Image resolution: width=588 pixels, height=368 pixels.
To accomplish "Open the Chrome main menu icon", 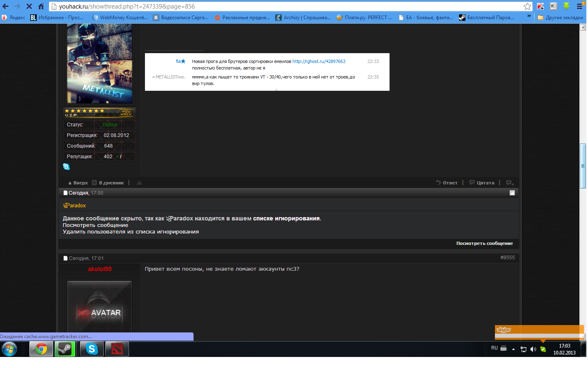I will tap(580, 6).
